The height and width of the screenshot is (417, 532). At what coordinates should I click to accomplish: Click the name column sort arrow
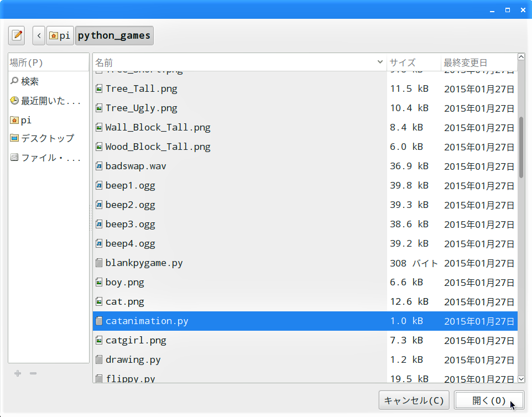tap(380, 62)
